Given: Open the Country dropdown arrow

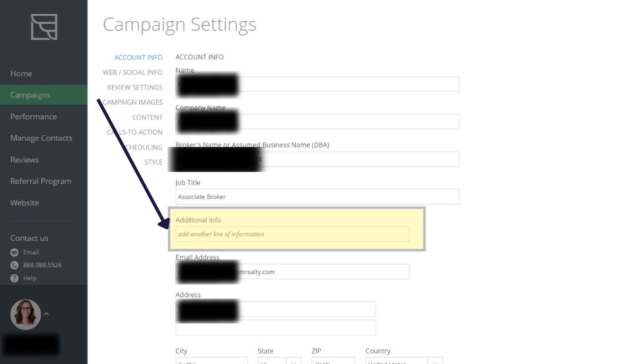Looking at the screenshot, I should (435, 361).
